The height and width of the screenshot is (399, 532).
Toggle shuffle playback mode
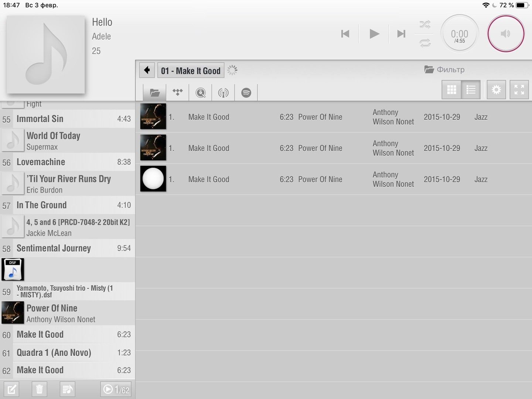pos(425,25)
